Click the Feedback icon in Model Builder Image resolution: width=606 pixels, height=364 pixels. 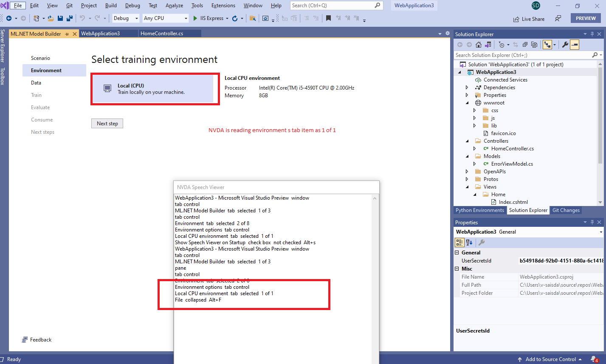coord(24,339)
